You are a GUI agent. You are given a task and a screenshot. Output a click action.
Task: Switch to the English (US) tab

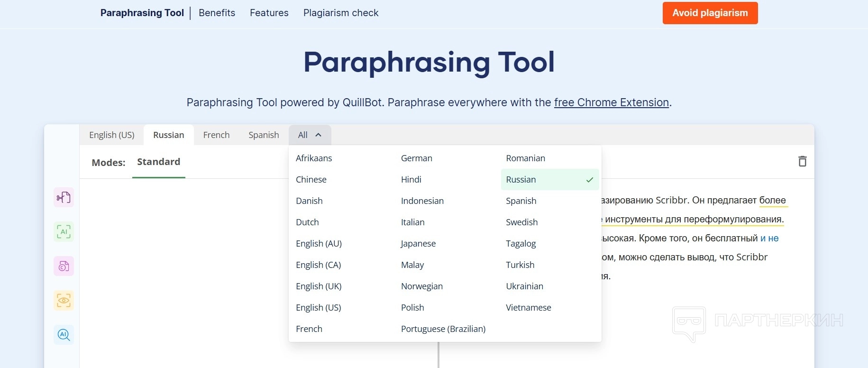coord(112,135)
